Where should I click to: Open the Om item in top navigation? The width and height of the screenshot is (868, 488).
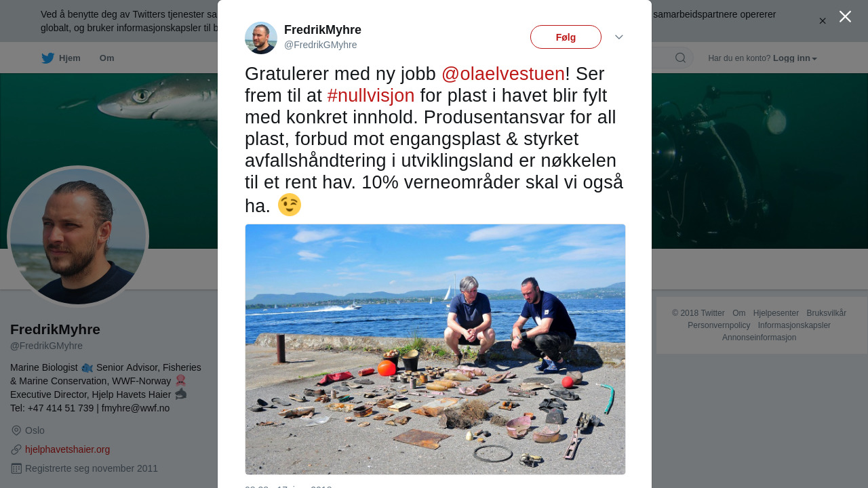[x=107, y=58]
